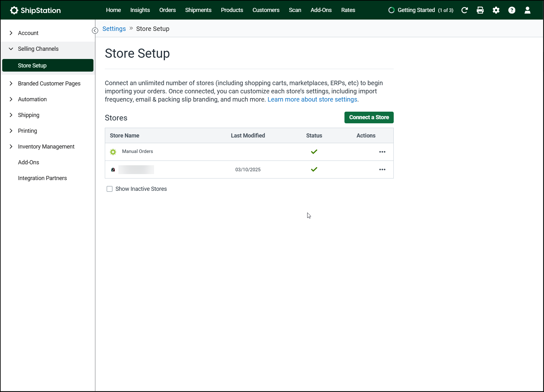Click the Manual Orders green gear icon
This screenshot has width=544, height=392.
coord(113,152)
